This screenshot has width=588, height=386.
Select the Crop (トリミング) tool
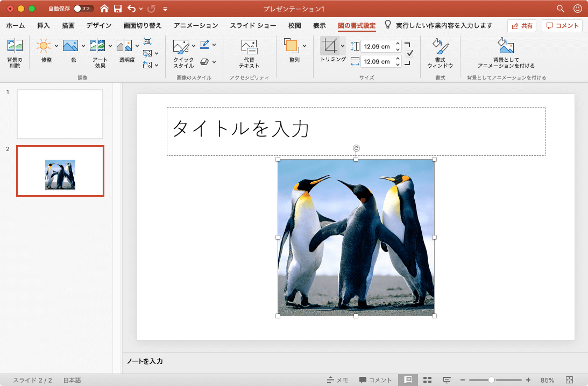pos(330,46)
